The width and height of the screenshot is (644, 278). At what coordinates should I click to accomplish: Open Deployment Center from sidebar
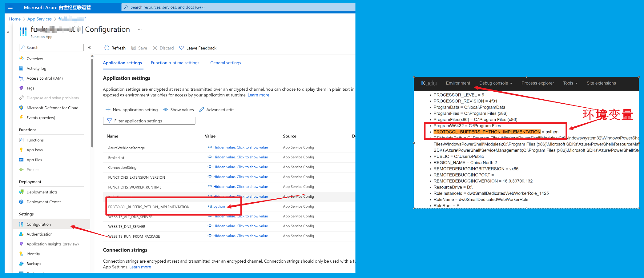coord(44,202)
